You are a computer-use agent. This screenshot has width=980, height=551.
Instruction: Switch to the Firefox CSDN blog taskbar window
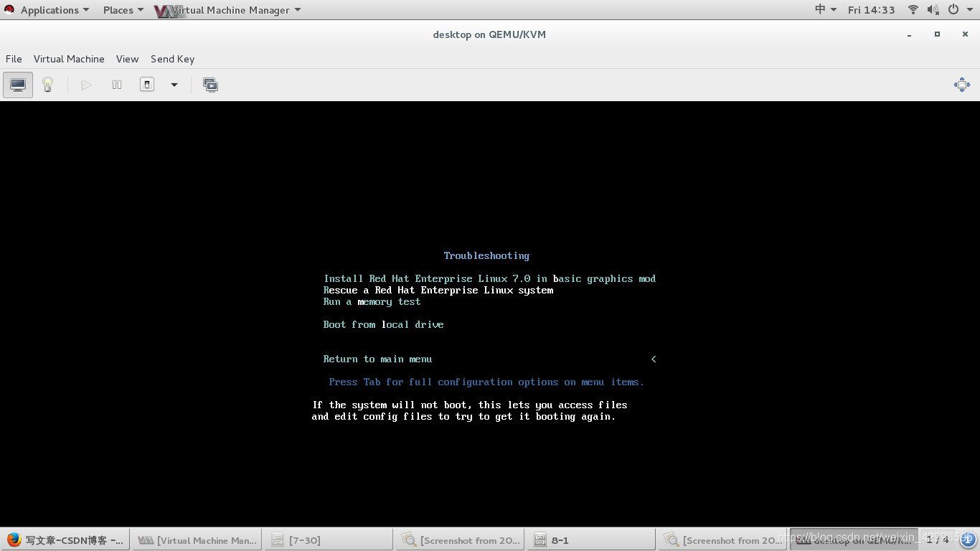[65, 540]
